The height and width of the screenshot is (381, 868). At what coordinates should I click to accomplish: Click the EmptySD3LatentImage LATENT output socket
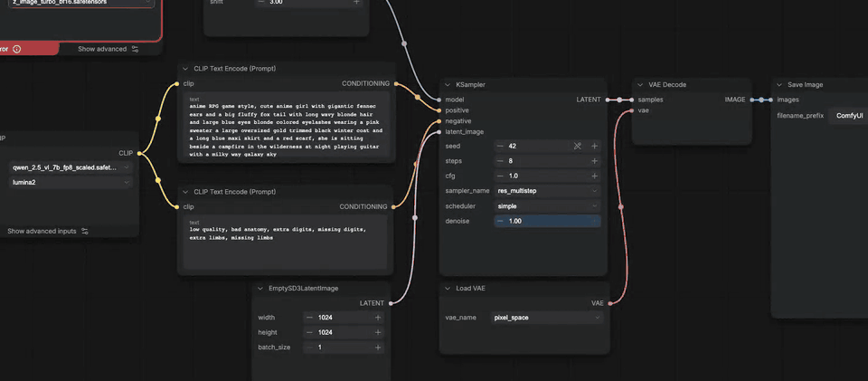[x=391, y=303]
